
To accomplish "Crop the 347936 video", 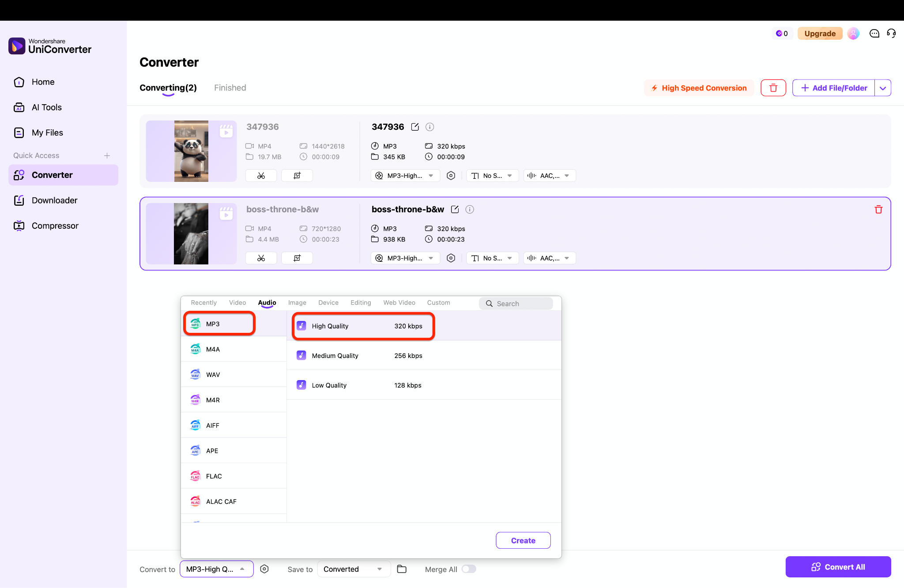I will point(297,176).
